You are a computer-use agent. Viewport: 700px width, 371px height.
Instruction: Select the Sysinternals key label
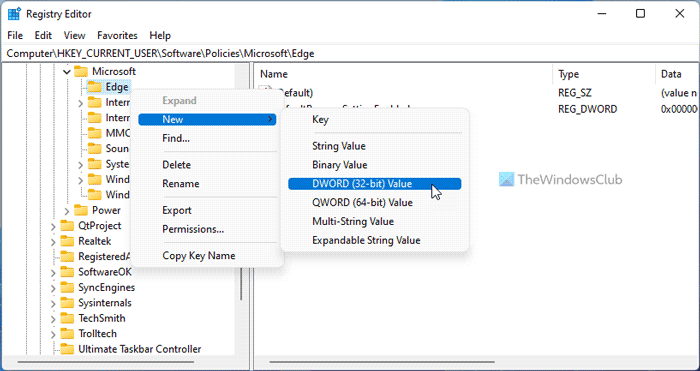[x=105, y=303]
